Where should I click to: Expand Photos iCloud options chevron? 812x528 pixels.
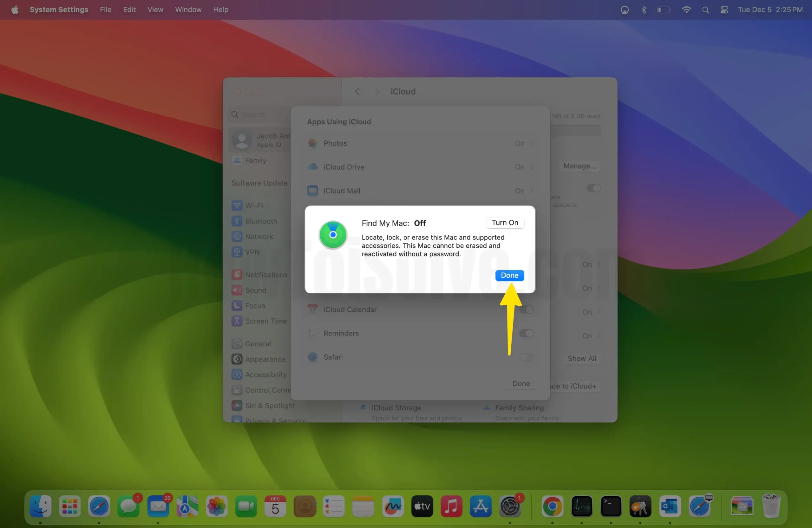tap(532, 143)
